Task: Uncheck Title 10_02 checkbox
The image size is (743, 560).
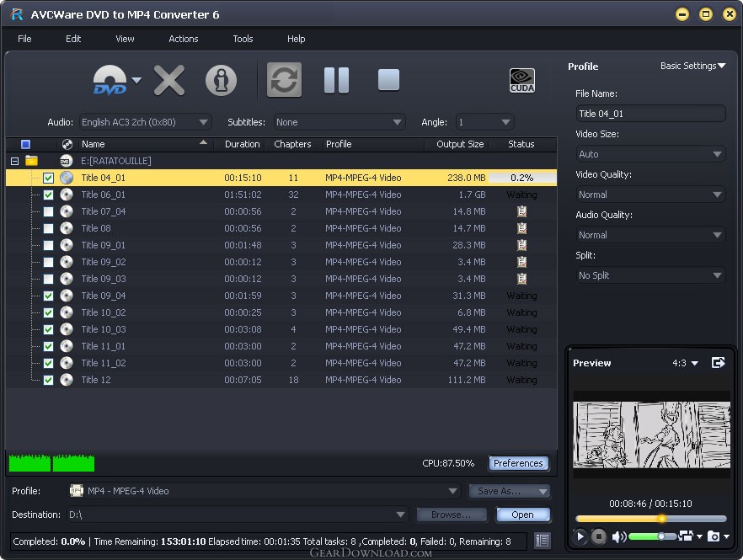Action: click(48, 312)
